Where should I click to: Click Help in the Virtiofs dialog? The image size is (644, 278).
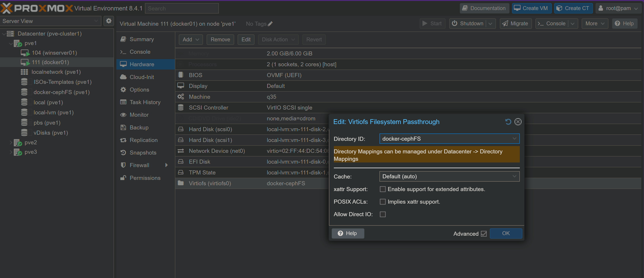[x=348, y=233]
